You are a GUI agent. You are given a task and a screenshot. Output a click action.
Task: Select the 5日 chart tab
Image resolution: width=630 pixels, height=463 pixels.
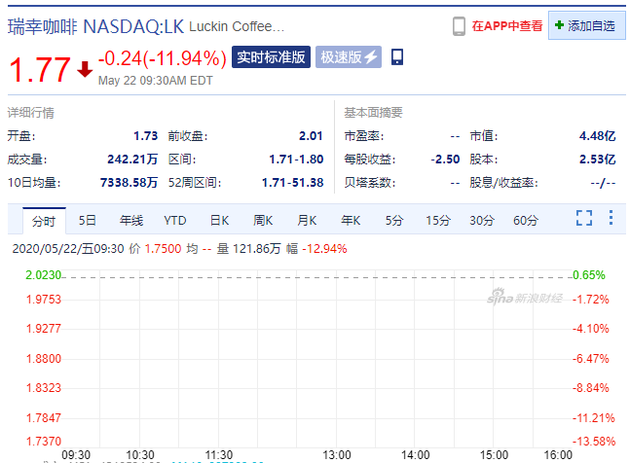(87, 220)
